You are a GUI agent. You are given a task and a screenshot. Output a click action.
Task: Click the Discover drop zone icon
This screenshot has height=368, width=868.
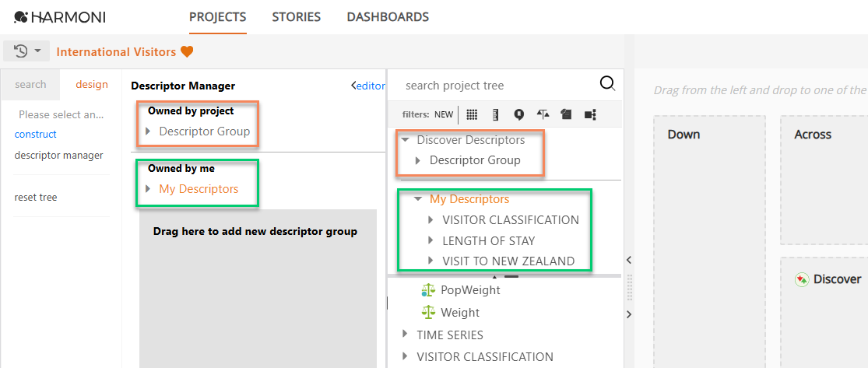(802, 279)
